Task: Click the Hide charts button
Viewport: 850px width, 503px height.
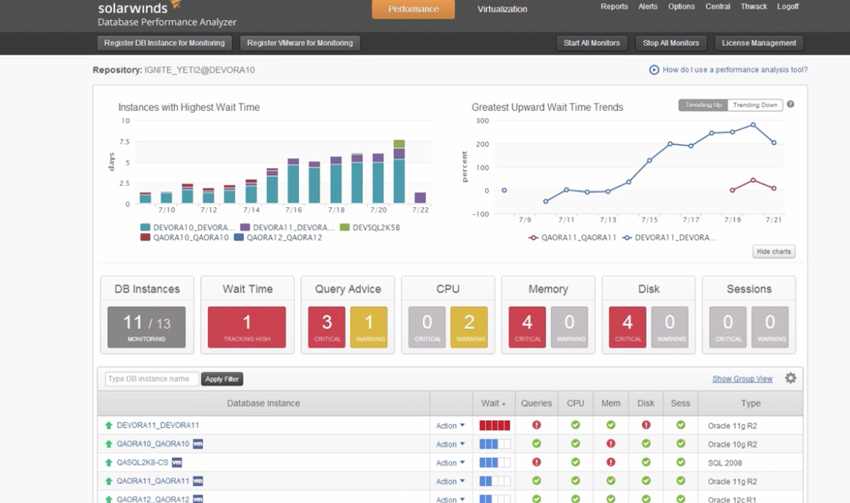Action: click(x=774, y=252)
